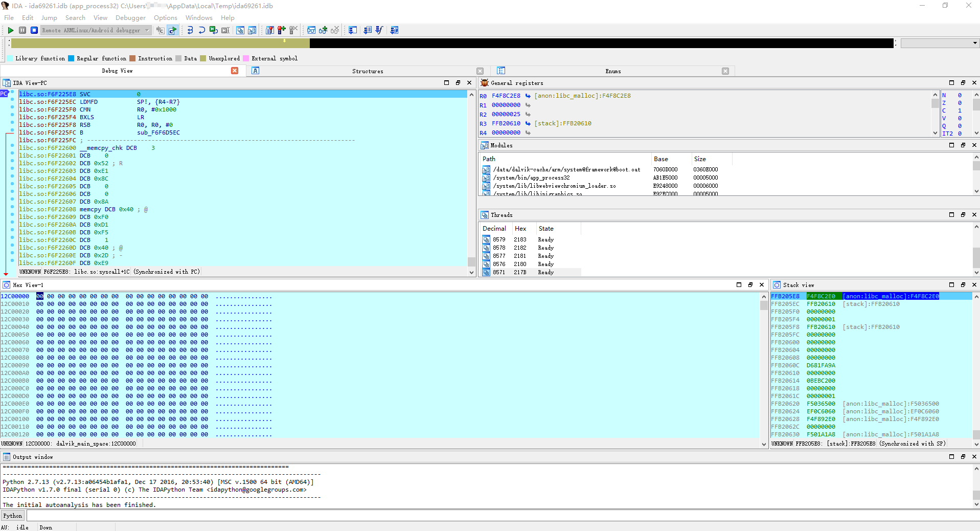Close the Enums tab
The height and width of the screenshot is (531, 980).
[x=725, y=71]
